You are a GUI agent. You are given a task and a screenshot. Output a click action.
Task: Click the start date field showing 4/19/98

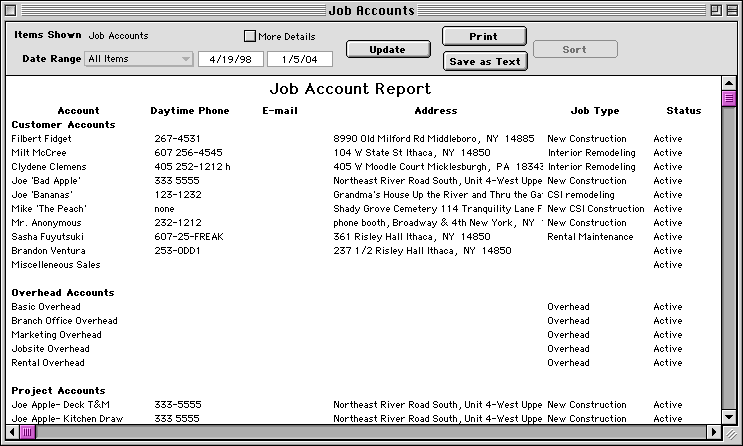pos(230,59)
